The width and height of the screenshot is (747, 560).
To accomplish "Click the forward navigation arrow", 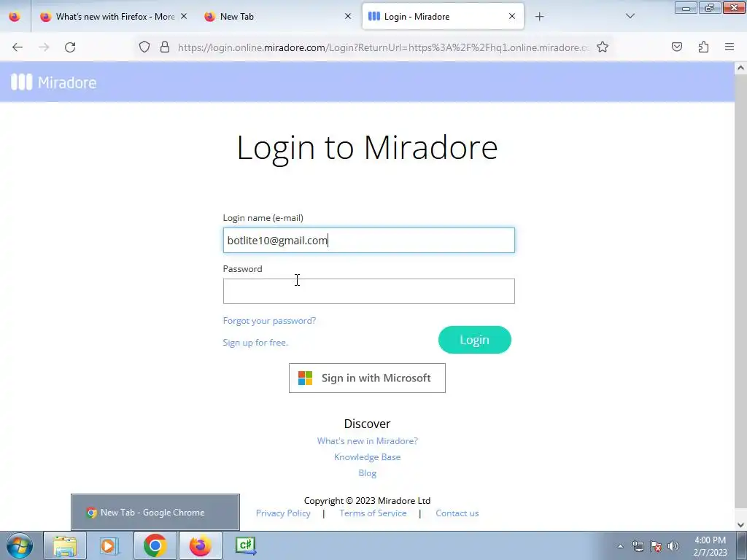I will click(x=44, y=47).
